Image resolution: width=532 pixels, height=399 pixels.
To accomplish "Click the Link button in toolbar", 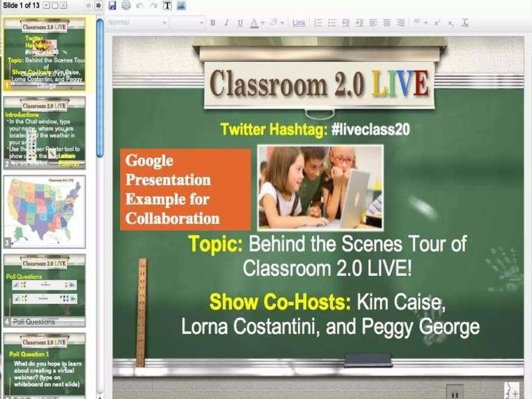I will pos(298,23).
